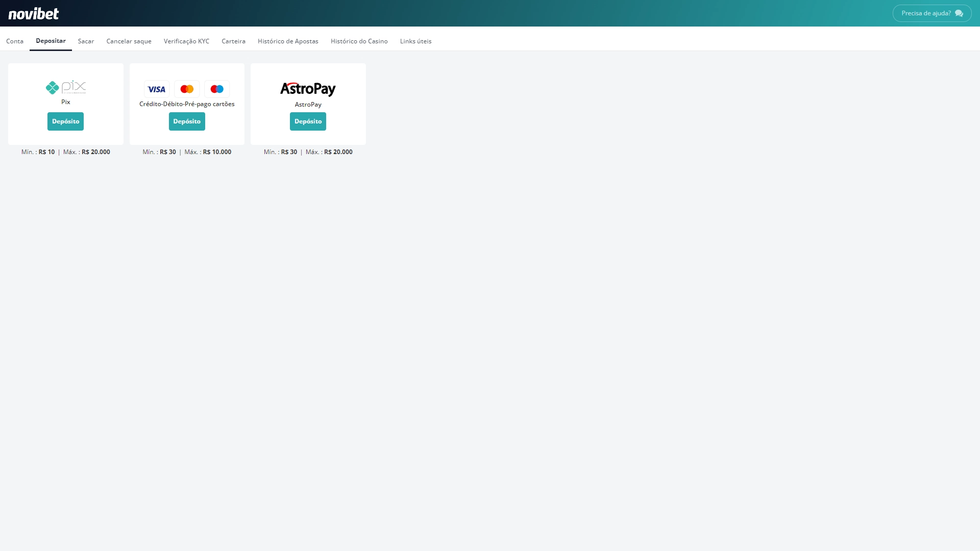Click the AstroPay text label
Screen dimensions: 980x551
(x=308, y=105)
